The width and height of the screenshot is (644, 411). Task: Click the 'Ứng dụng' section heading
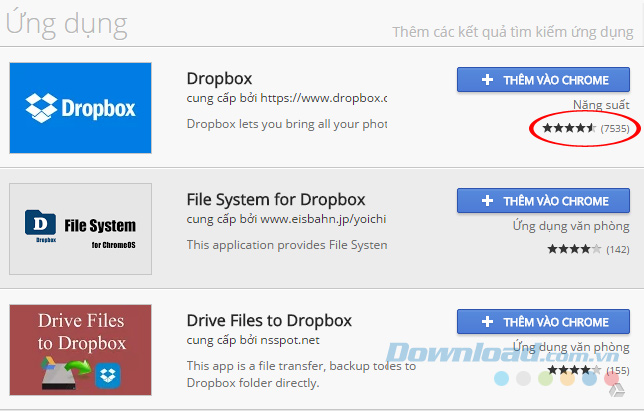click(67, 25)
